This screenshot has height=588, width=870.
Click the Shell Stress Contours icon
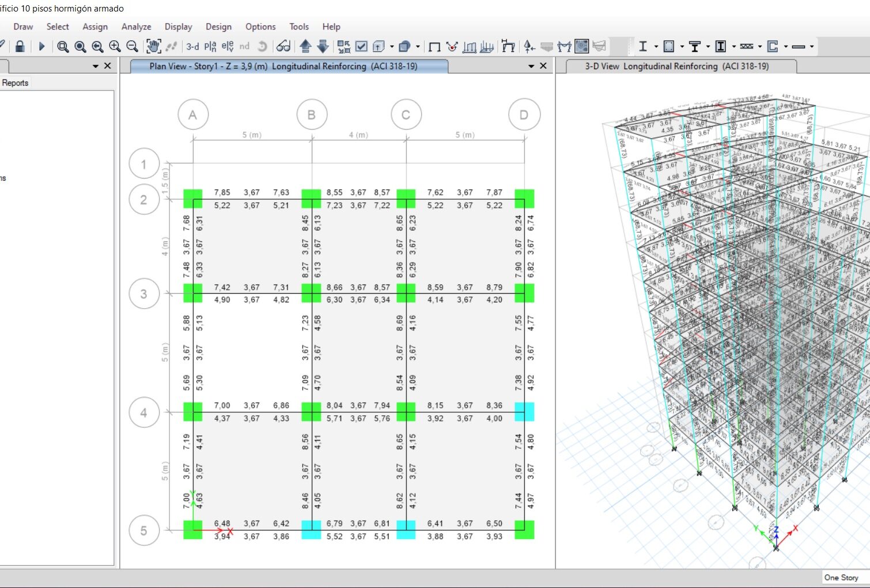[x=582, y=46]
